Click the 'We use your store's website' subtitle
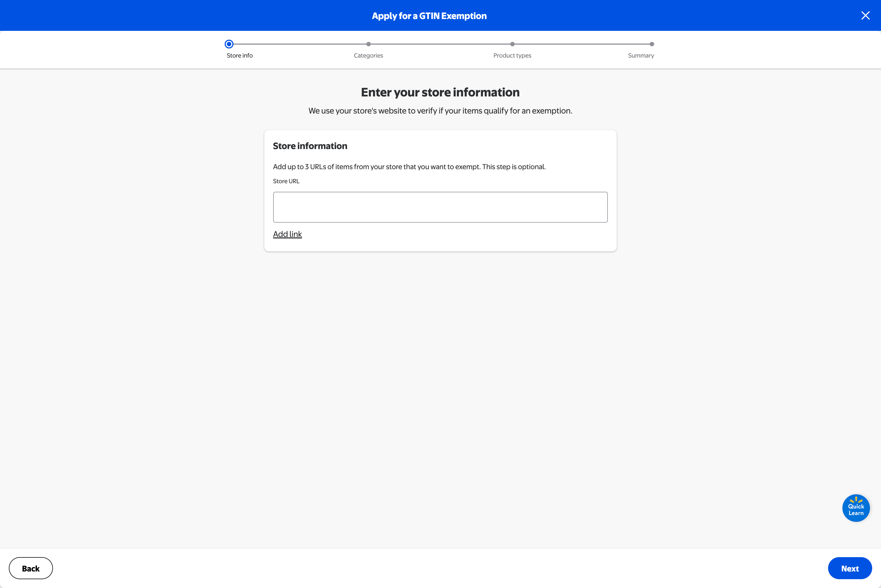The image size is (881, 588). (x=440, y=110)
